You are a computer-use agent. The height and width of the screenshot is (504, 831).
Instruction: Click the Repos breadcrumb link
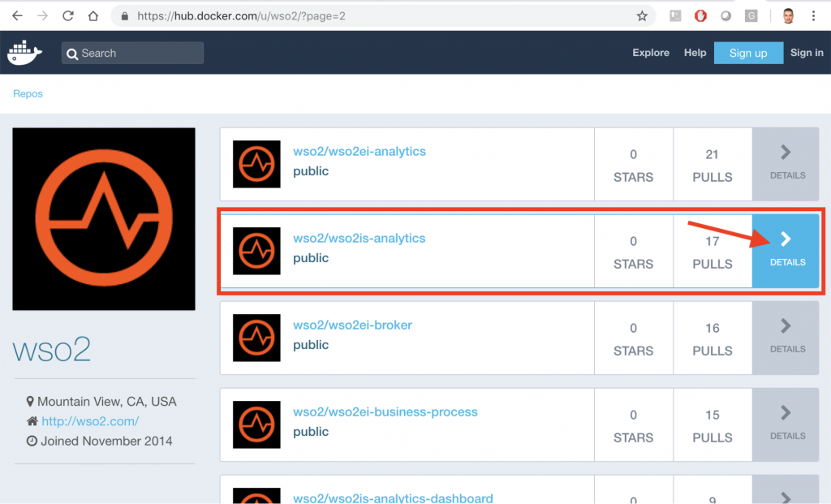(x=28, y=94)
